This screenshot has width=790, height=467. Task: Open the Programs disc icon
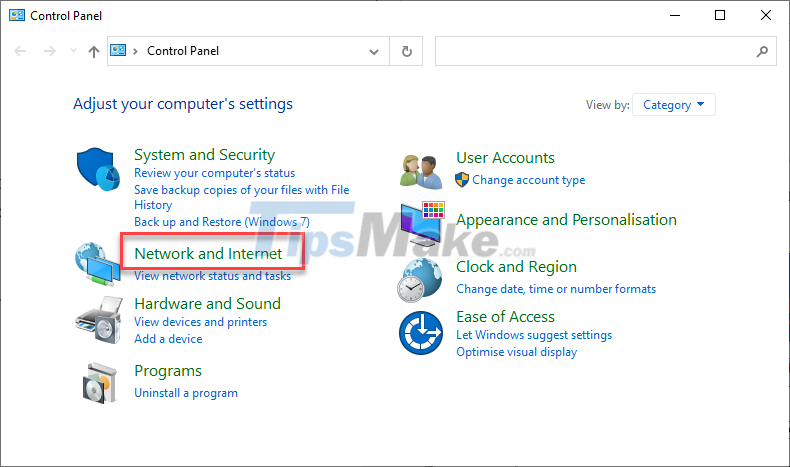(100, 382)
